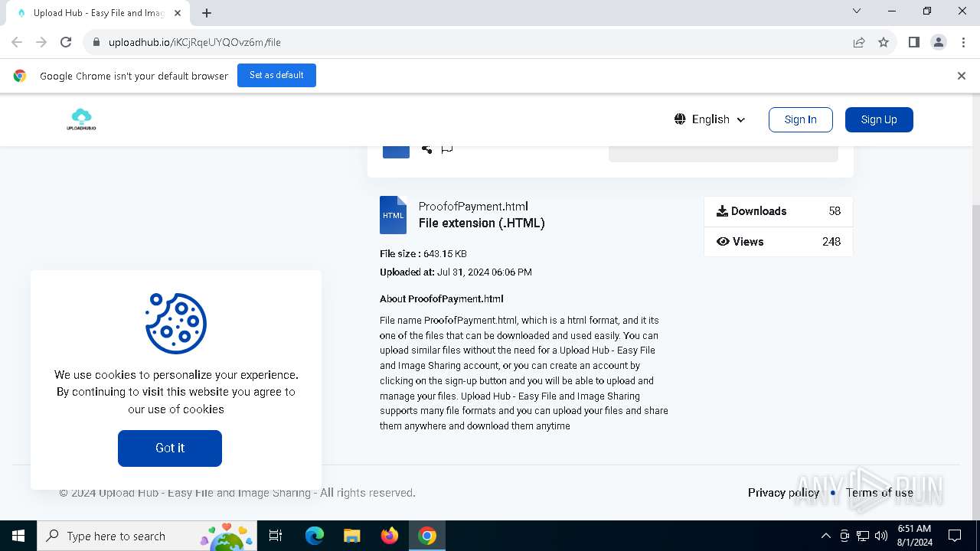Open the volume control in the tray
Screen dimensions: 980x551
tap(881, 536)
